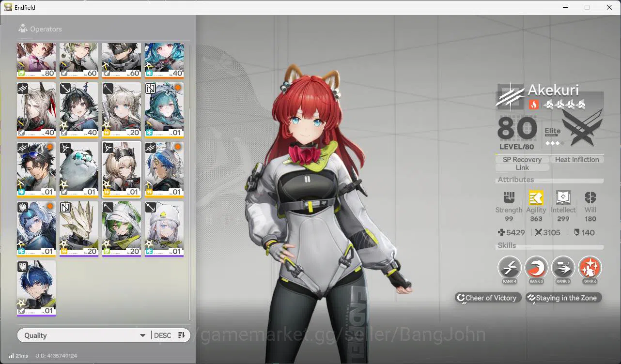The image size is (621, 364).
Task: Click the Strength fist icon
Action: [x=509, y=197]
